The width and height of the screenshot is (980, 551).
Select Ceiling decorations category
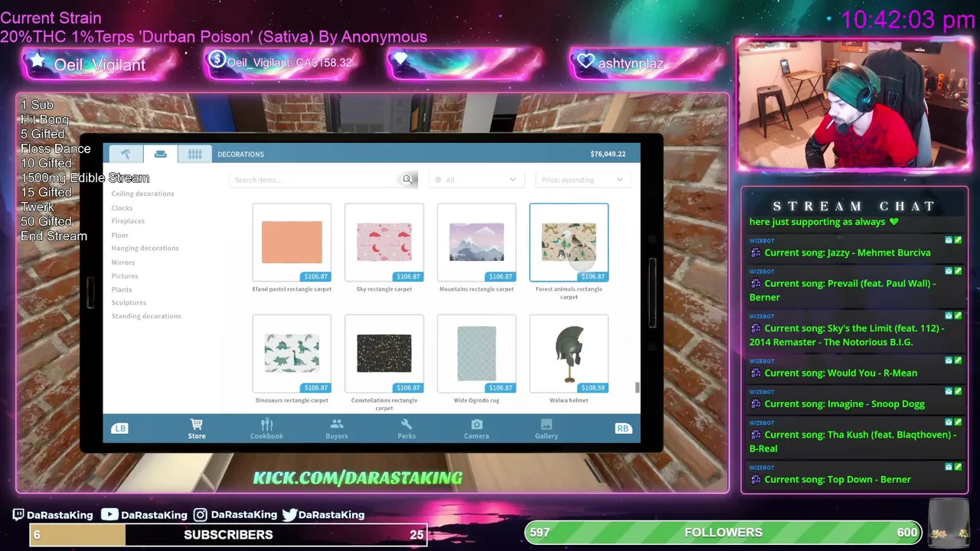(x=142, y=194)
